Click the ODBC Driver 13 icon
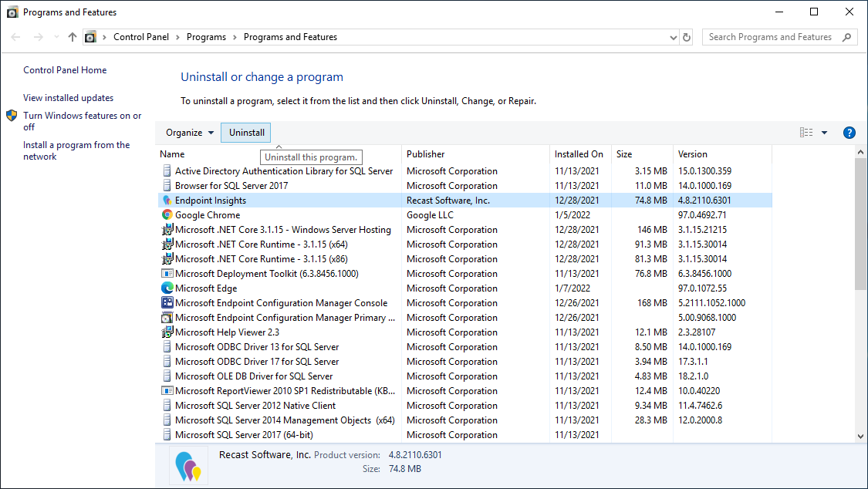The image size is (868, 489). click(x=167, y=347)
